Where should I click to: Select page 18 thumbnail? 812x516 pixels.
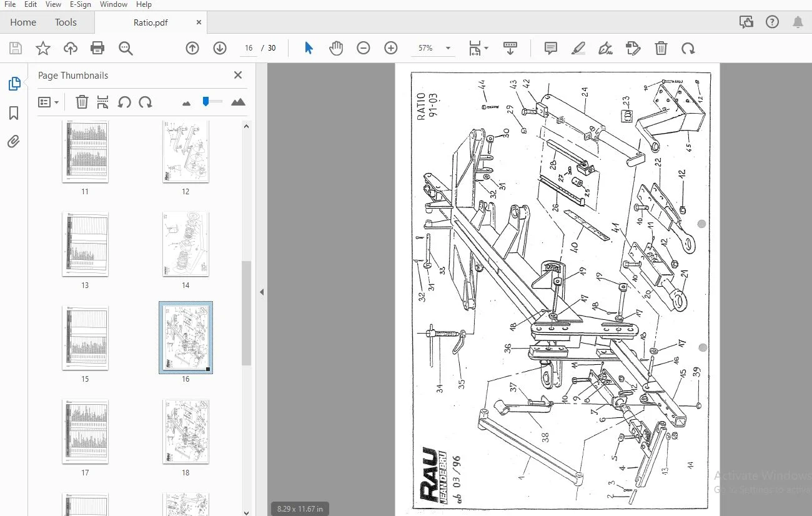tap(186, 432)
